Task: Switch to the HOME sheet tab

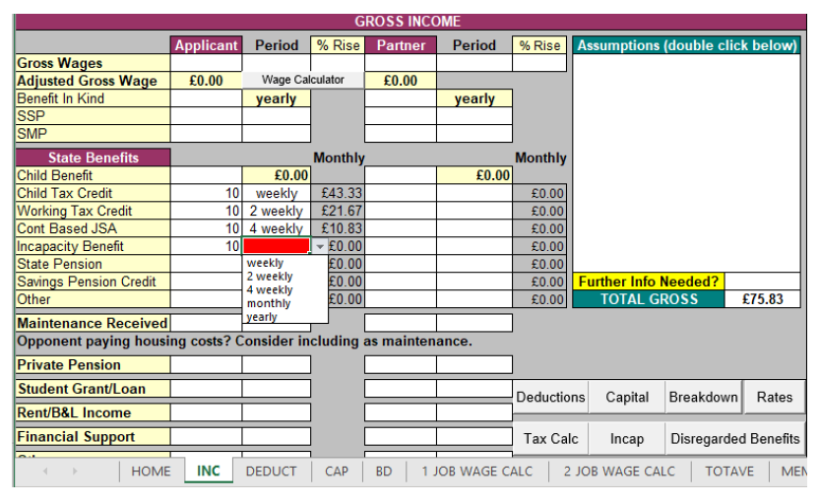Action: [x=151, y=472]
